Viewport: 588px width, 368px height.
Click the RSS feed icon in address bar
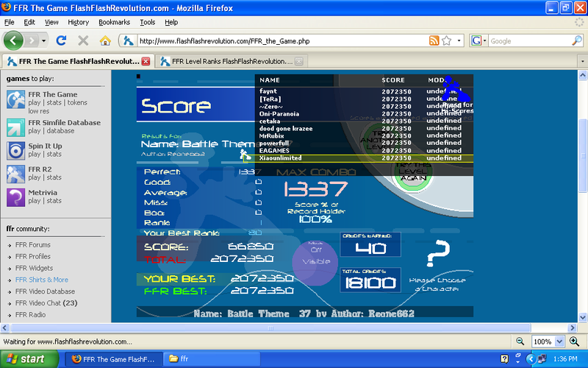434,40
